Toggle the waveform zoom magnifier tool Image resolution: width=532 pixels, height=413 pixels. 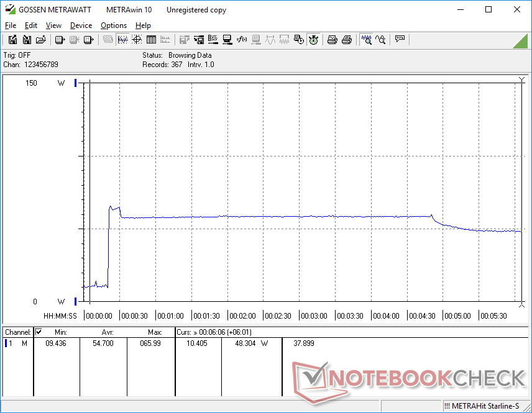[x=367, y=40]
